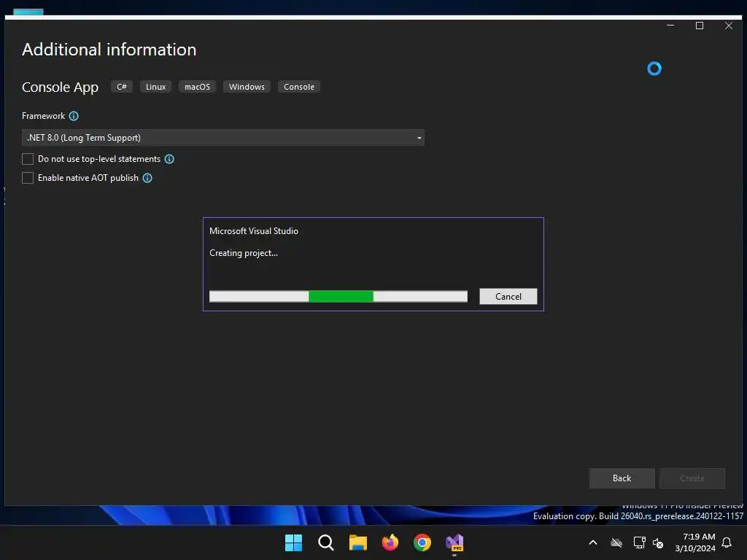The image size is (747, 560).
Task: Click the OneDrive tray icon
Action: click(616, 542)
